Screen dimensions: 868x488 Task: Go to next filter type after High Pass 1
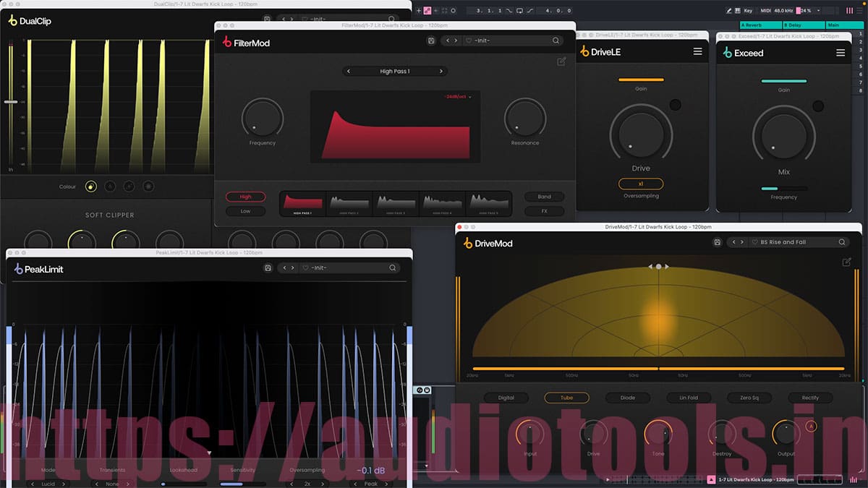coord(441,72)
